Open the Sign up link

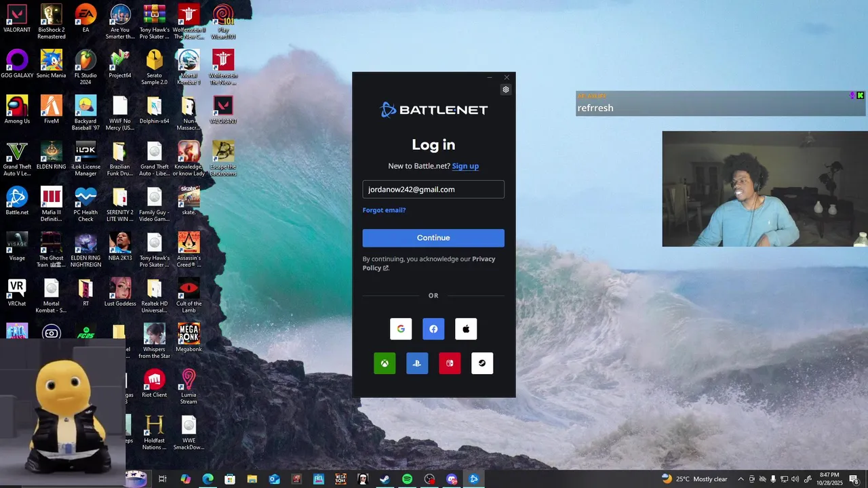(x=465, y=166)
